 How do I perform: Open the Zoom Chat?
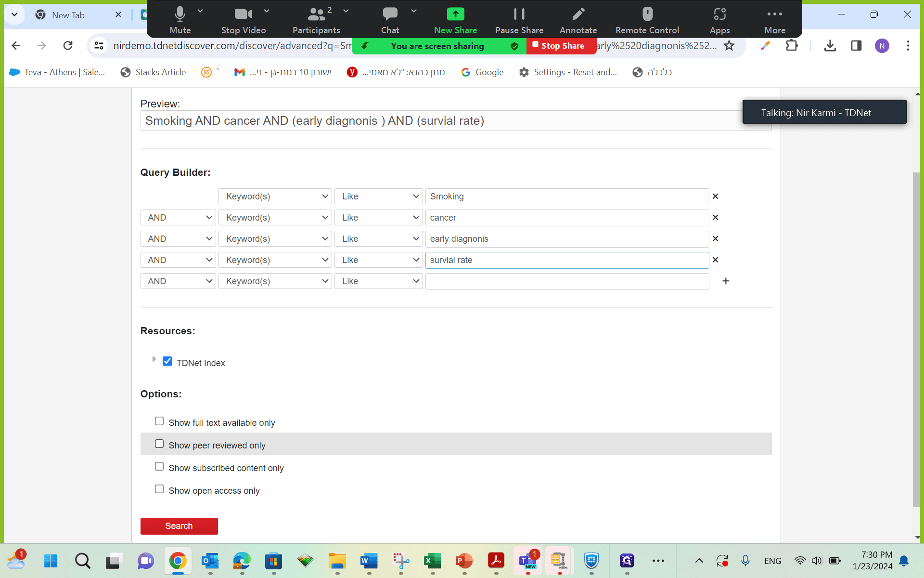tap(390, 20)
